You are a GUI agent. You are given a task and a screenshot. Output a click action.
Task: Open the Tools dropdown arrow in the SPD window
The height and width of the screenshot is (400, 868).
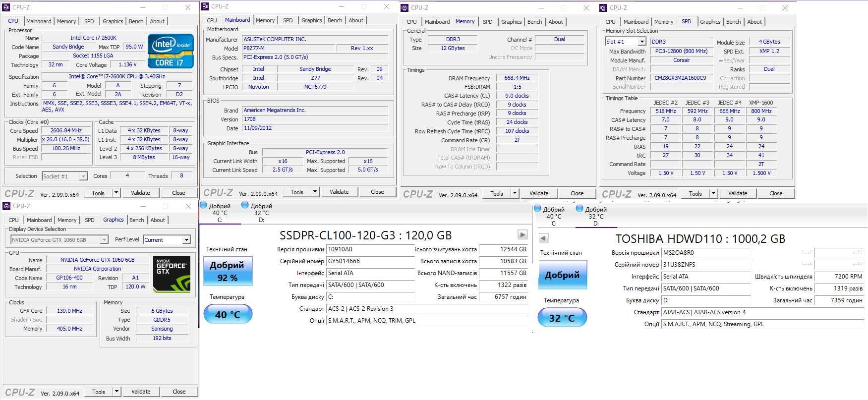(713, 193)
